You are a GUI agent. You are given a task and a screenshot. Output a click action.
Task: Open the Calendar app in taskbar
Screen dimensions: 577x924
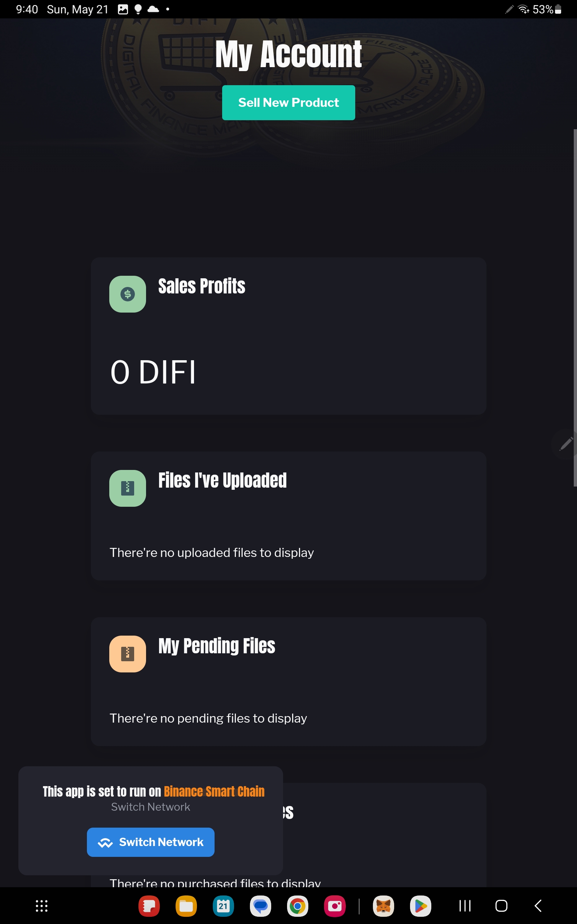point(223,906)
